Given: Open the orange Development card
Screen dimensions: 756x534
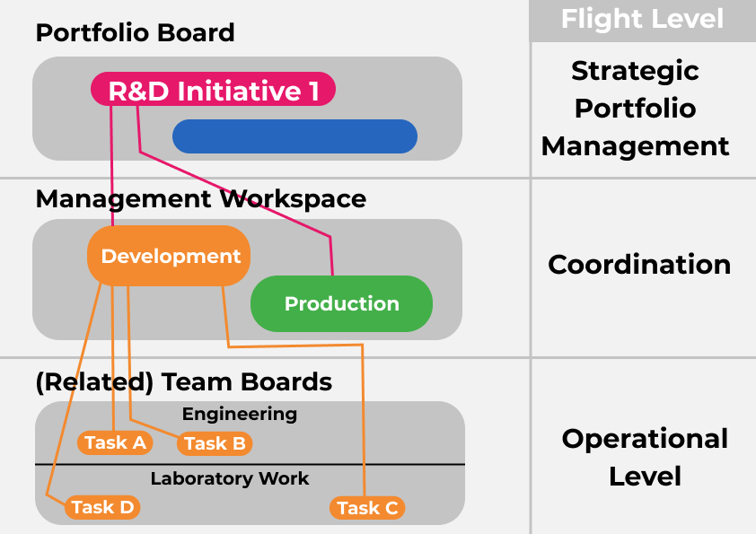Looking at the screenshot, I should click(169, 256).
